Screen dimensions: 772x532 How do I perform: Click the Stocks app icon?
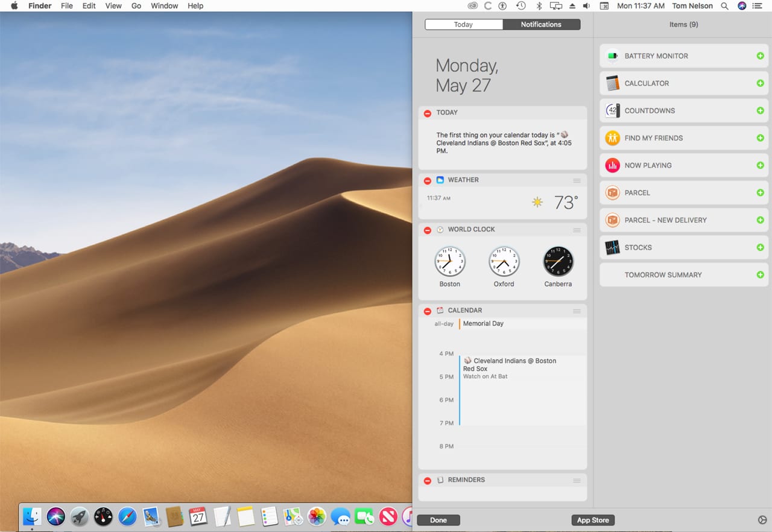tap(612, 247)
